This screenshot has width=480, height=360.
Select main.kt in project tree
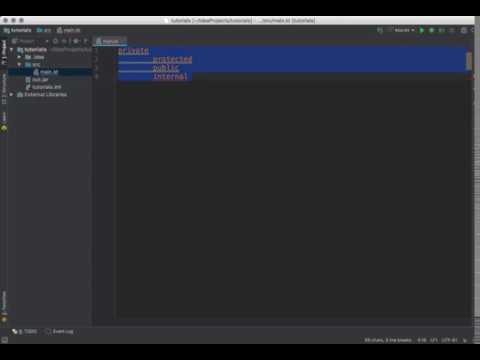click(x=46, y=72)
